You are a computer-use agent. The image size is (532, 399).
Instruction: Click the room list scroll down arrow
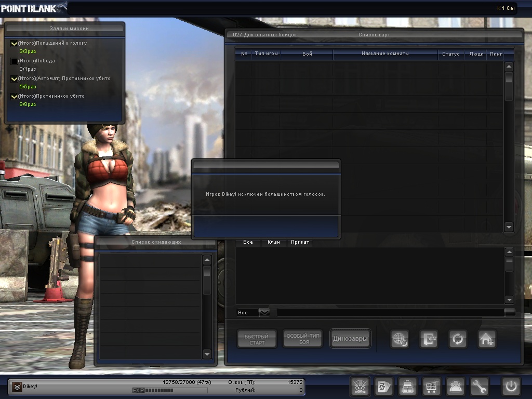click(509, 227)
